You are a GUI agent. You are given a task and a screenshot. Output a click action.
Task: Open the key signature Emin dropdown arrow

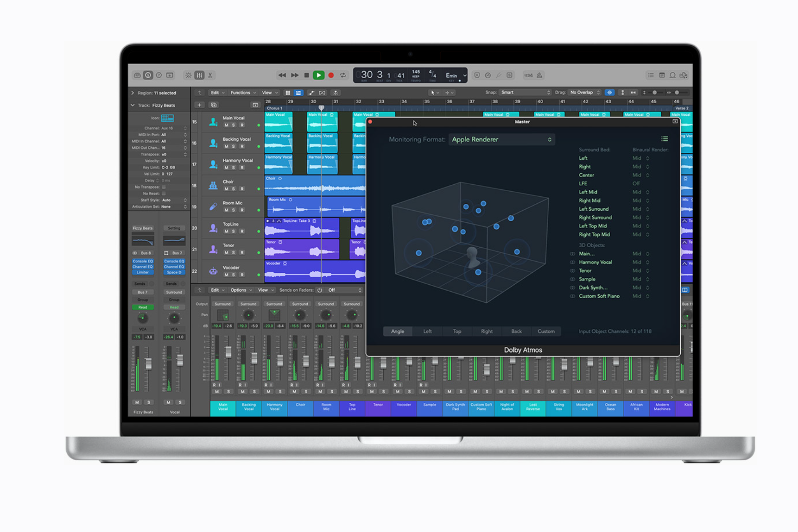[x=465, y=75]
